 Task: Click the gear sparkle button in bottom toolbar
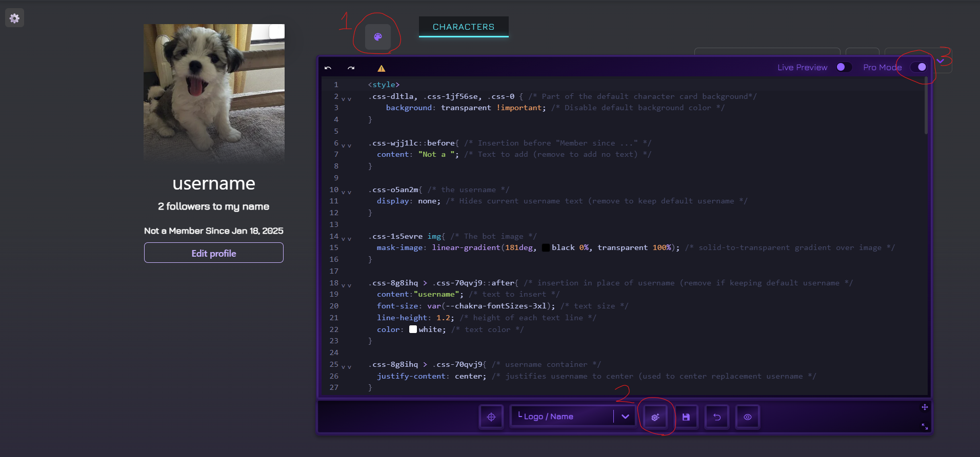[655, 417]
